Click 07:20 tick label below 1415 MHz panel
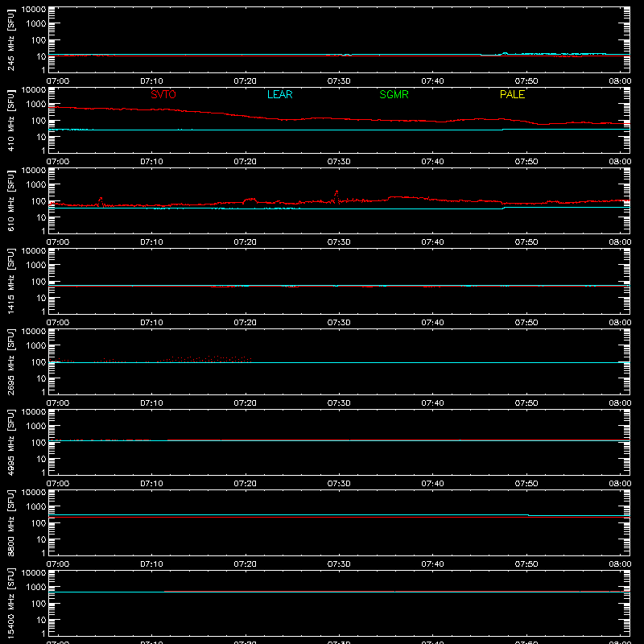Image resolution: width=644 pixels, height=644 pixels. (x=246, y=323)
